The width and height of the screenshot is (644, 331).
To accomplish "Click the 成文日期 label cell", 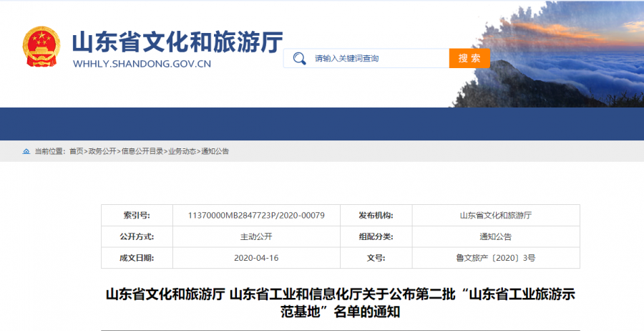I will click(137, 258).
